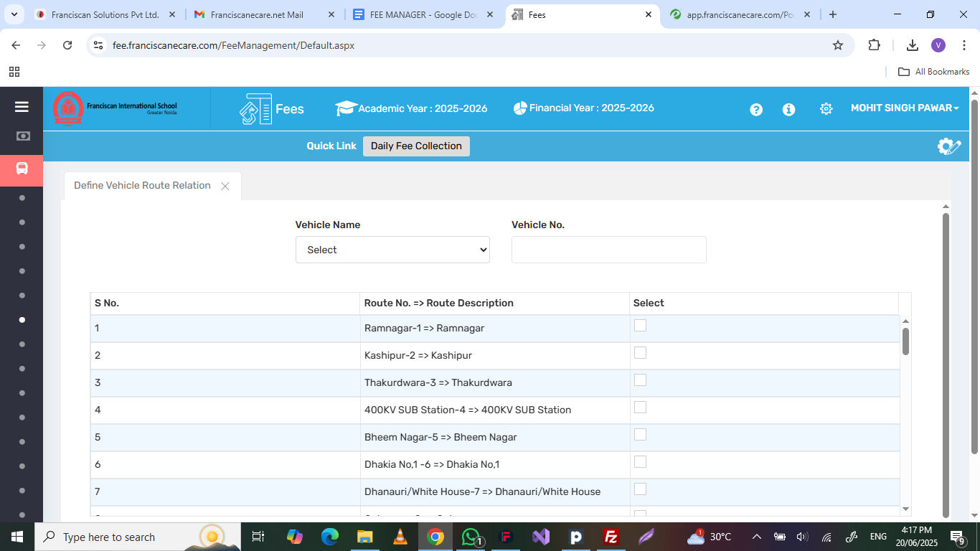This screenshot has width=980, height=551.
Task: Open the Chrome profile avatar
Action: [938, 45]
